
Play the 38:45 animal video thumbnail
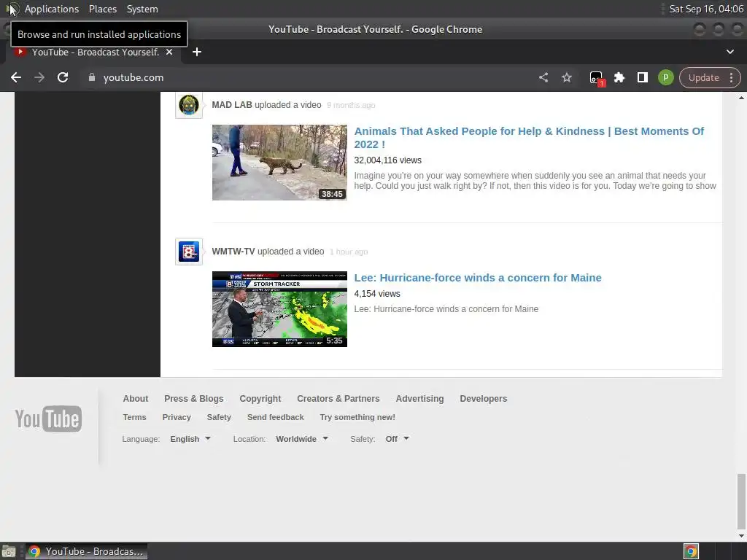click(x=279, y=163)
